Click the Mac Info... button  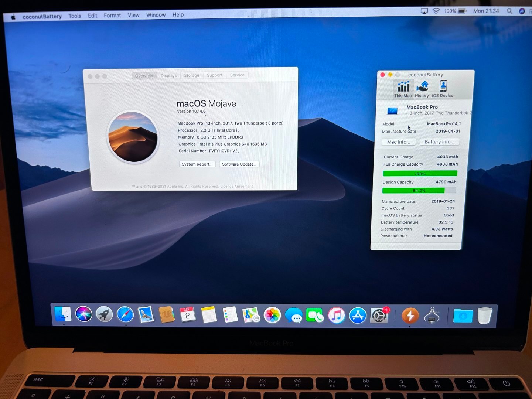tap(399, 142)
